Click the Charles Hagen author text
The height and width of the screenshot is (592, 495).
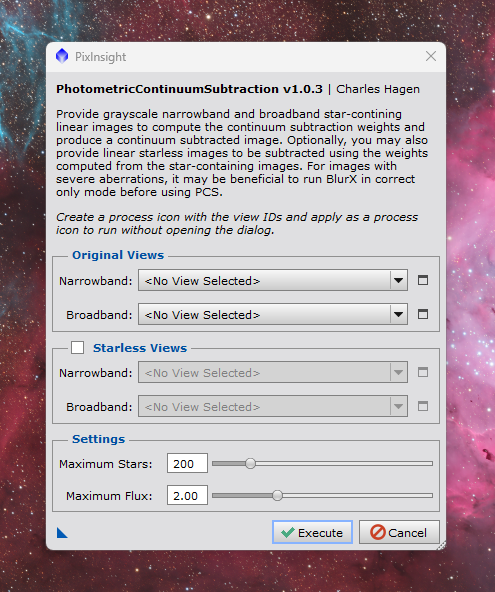click(x=378, y=89)
